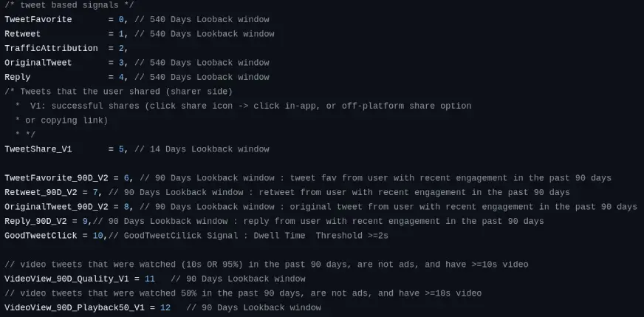Image resolution: width=644 pixels, height=317 pixels.
Task: Click the VideoView_90D_Quality_V1 identifier
Action: [x=66, y=279]
